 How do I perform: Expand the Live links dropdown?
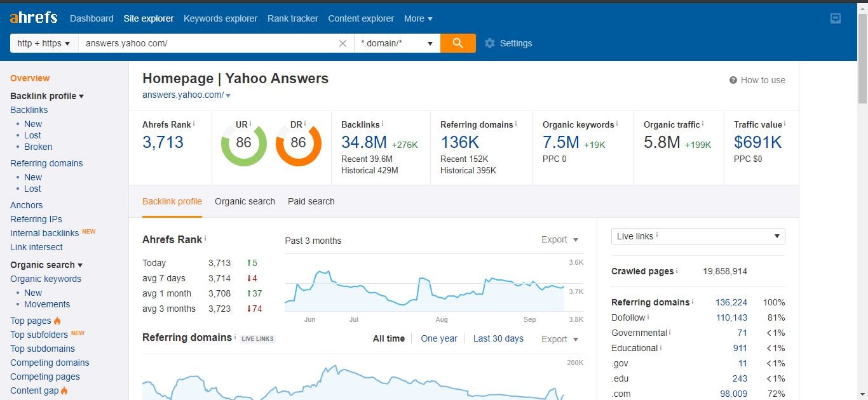coord(698,236)
